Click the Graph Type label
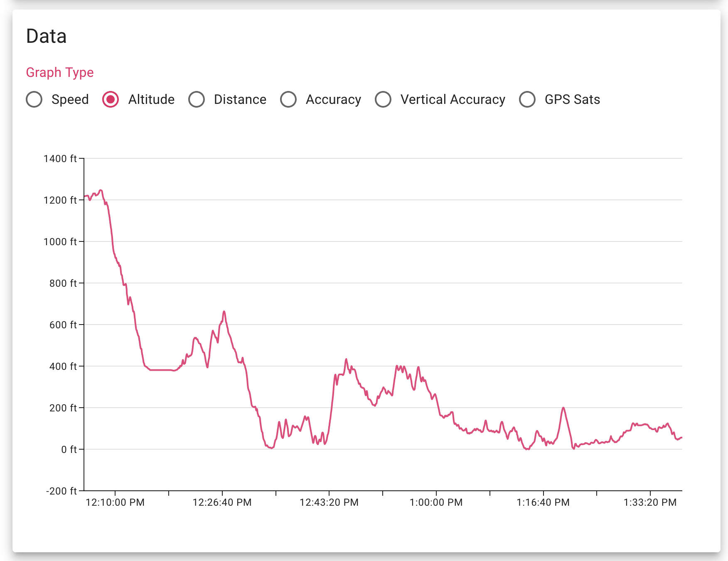Viewport: 728px width, 561px height. [x=60, y=72]
